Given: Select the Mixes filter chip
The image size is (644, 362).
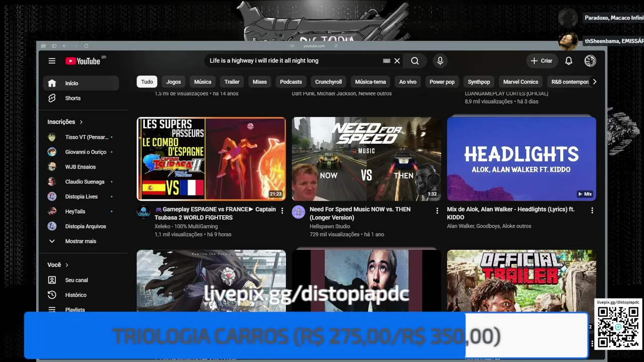Looking at the screenshot, I should (260, 82).
